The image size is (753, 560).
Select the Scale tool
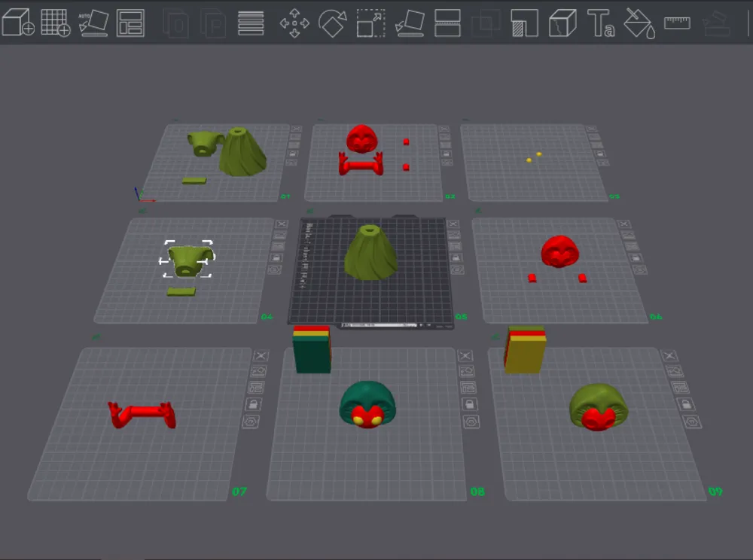pyautogui.click(x=370, y=23)
